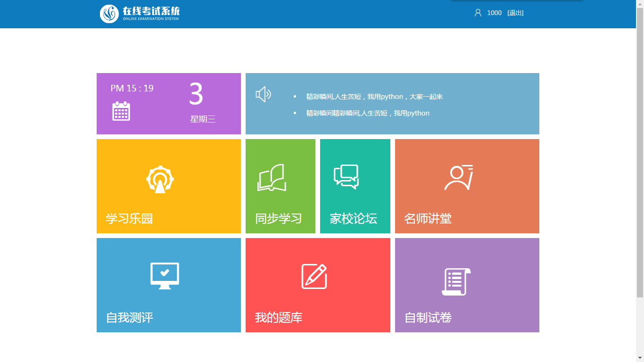The image size is (644, 362).
Task: Open the 自制试卷 tile label
Action: 428,318
